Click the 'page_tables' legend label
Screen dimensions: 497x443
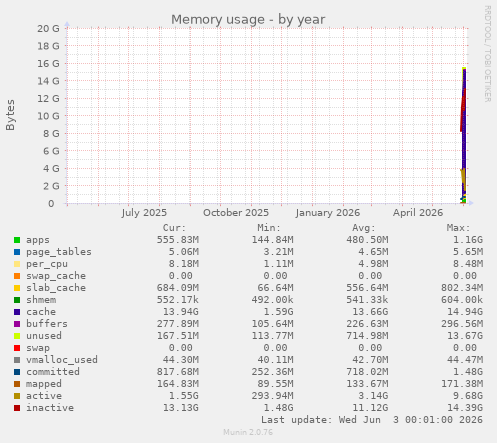pyautogui.click(x=59, y=252)
